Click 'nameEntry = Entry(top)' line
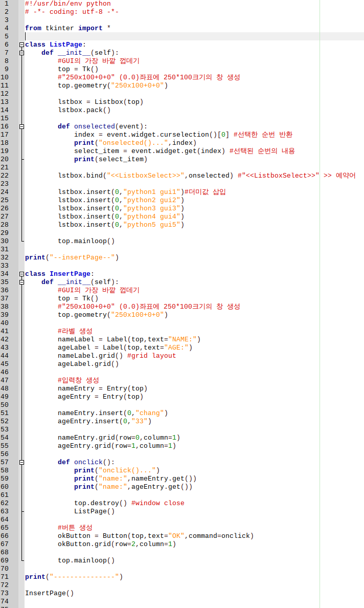The image size is (364, 608). [x=103, y=388]
